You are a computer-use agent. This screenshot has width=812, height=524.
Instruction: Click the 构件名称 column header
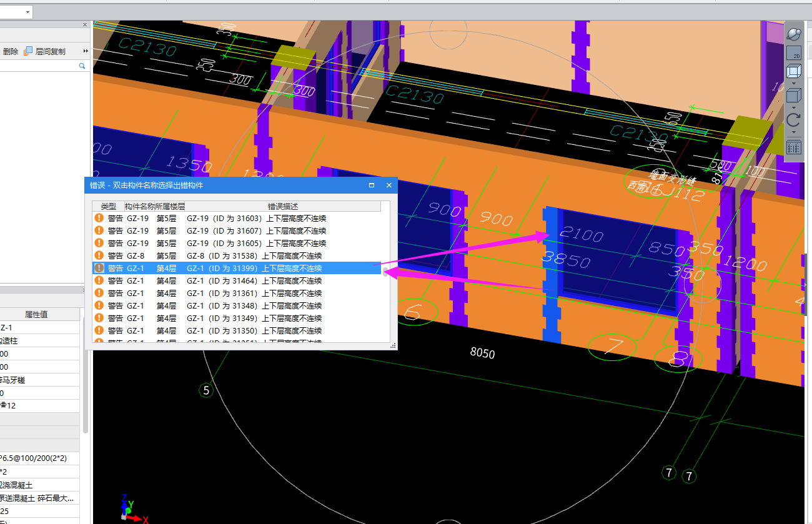click(140, 206)
